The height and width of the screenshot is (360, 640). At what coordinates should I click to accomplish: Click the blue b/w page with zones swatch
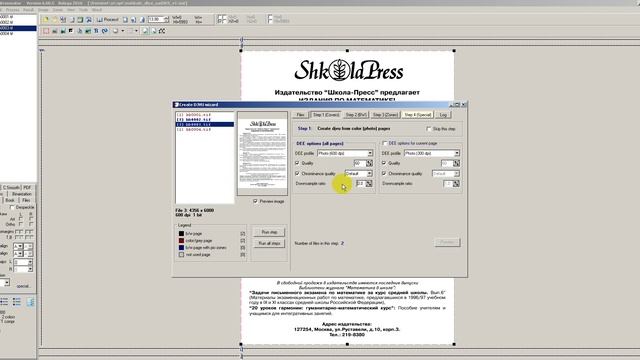[x=181, y=247]
